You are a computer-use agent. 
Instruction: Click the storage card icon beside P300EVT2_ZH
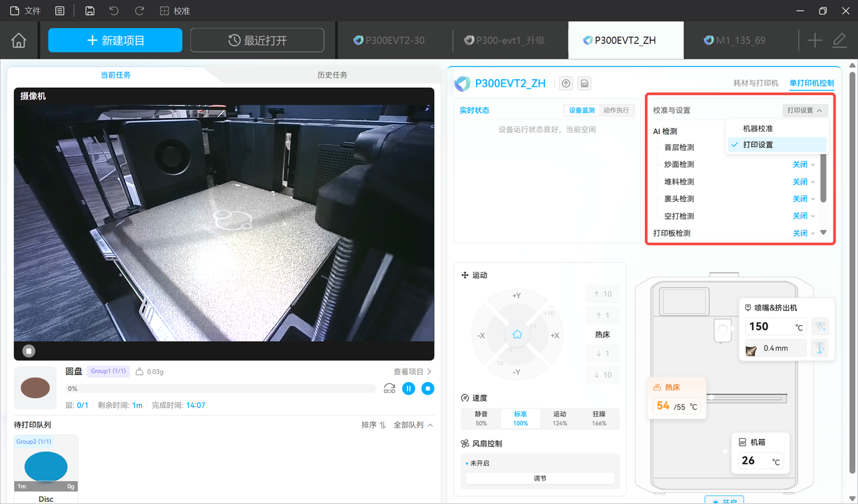tap(585, 83)
